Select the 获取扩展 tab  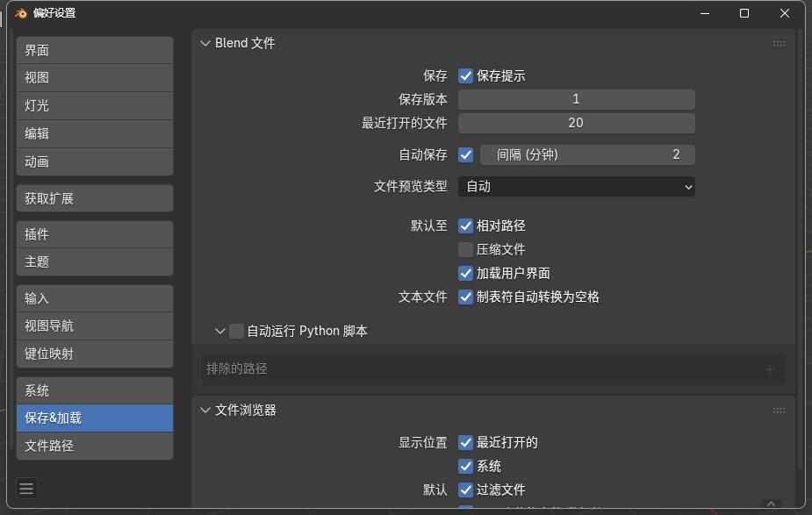click(95, 198)
